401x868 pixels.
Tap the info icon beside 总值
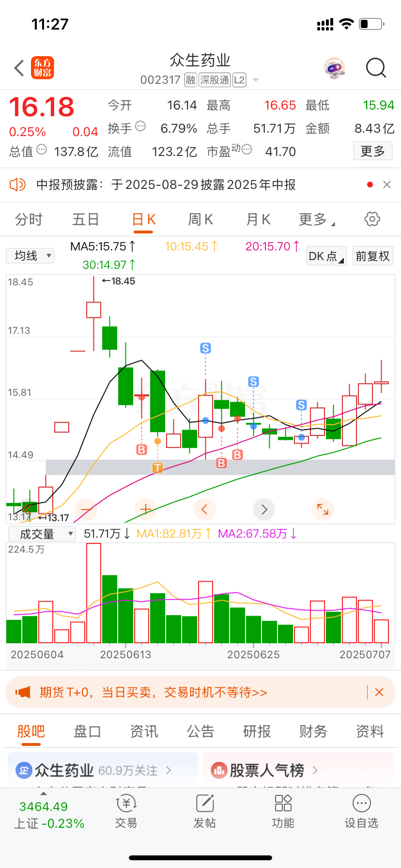pyautogui.click(x=42, y=149)
